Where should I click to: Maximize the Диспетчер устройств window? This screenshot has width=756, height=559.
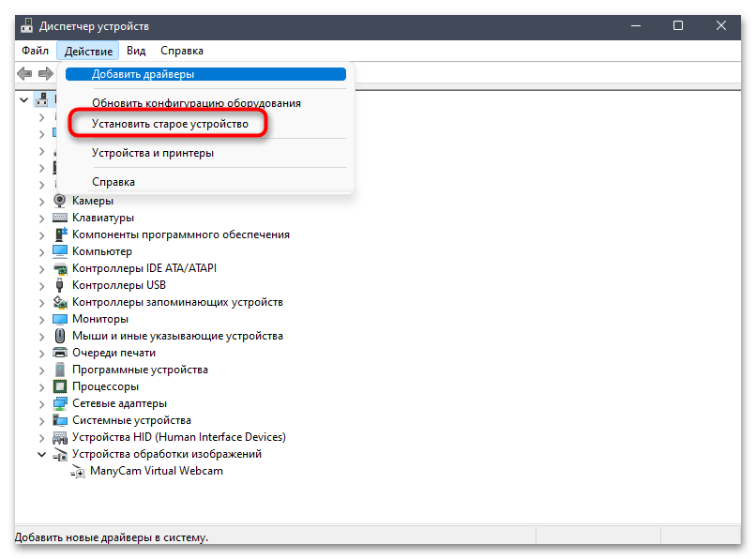pyautogui.click(x=678, y=26)
